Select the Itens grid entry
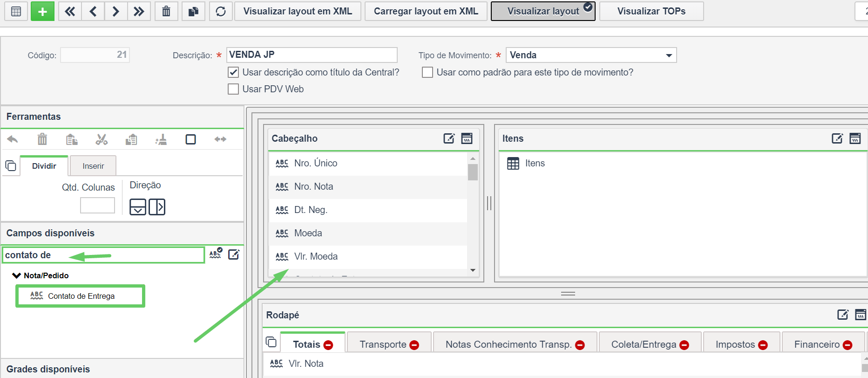The width and height of the screenshot is (868, 378). pos(526,164)
